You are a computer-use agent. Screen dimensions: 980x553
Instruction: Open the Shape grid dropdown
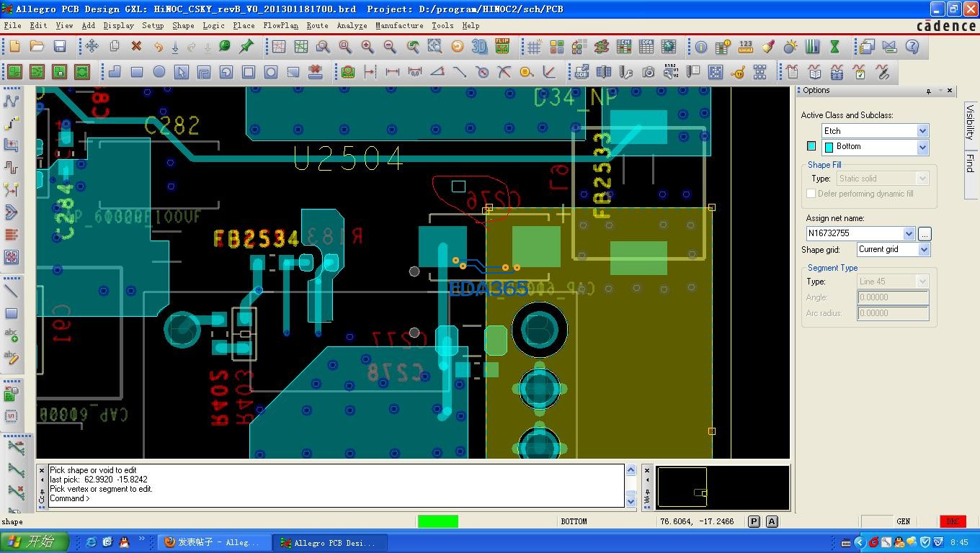coord(924,249)
